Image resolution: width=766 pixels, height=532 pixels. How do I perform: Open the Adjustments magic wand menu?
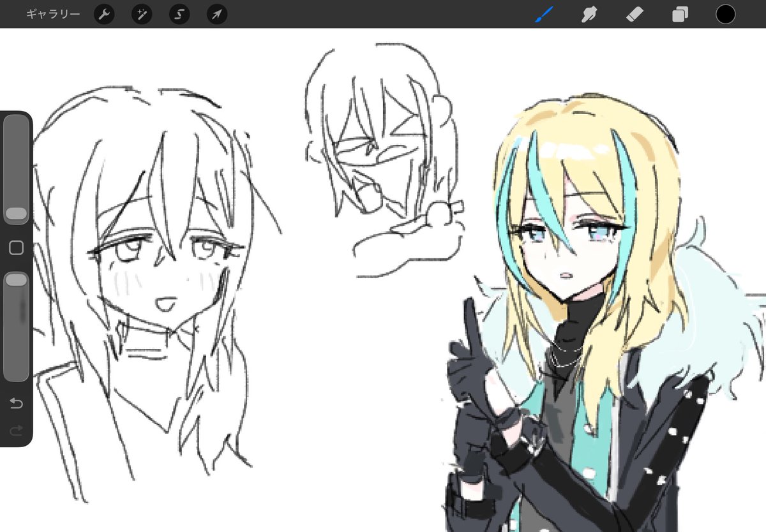coord(142,14)
